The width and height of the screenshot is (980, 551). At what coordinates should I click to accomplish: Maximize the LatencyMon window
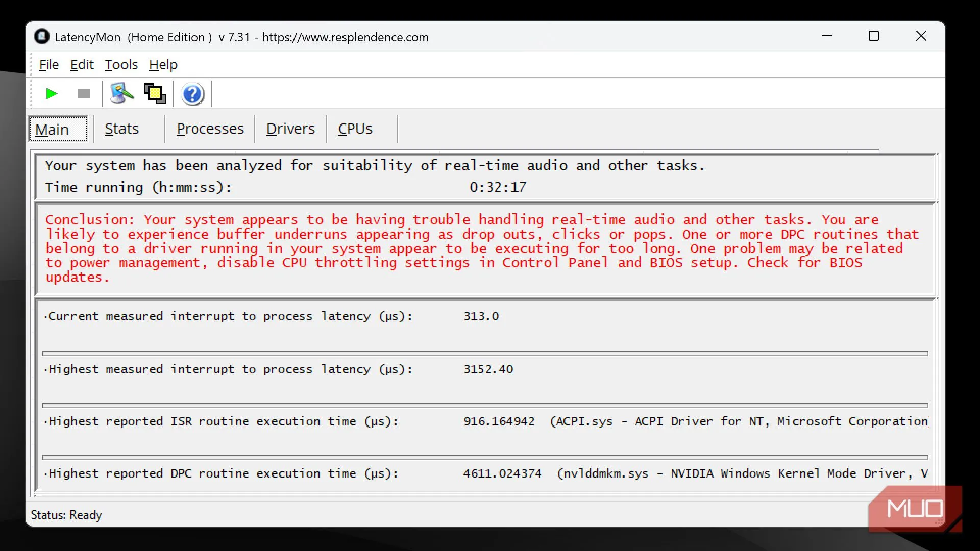(874, 36)
